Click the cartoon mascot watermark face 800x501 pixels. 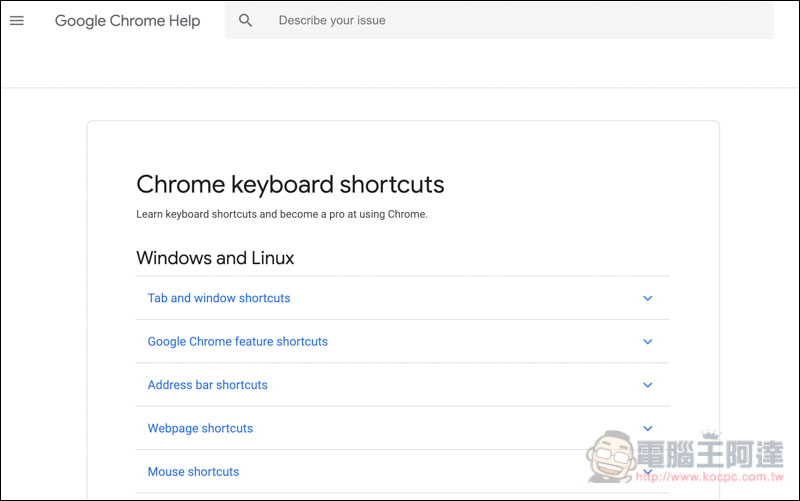(611, 456)
